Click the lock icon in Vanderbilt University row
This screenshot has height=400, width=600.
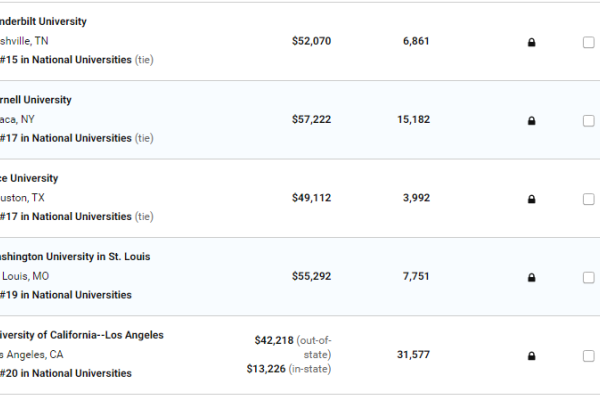(531, 42)
